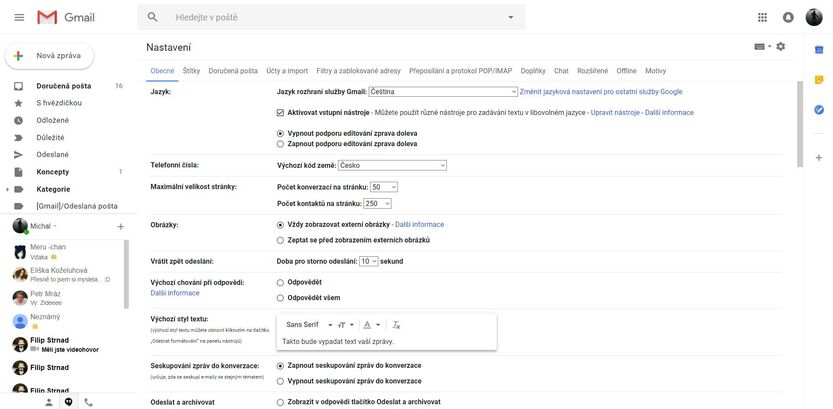Screen dimensions: 833x409
Task: Click the Upravit nástroje link
Action: (x=615, y=113)
